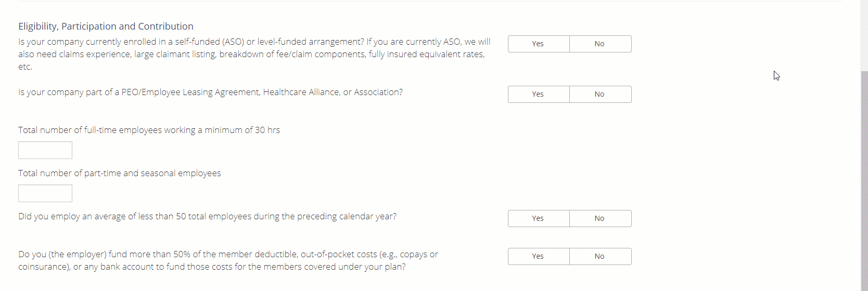
Task: Select No for self-funded ASO enrollment question
Action: click(600, 44)
